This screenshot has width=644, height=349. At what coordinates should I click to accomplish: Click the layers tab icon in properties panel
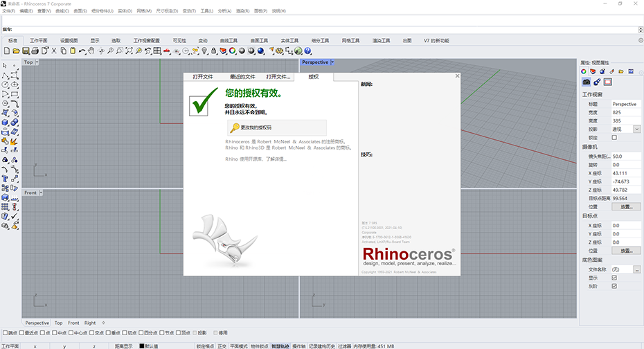tap(593, 71)
